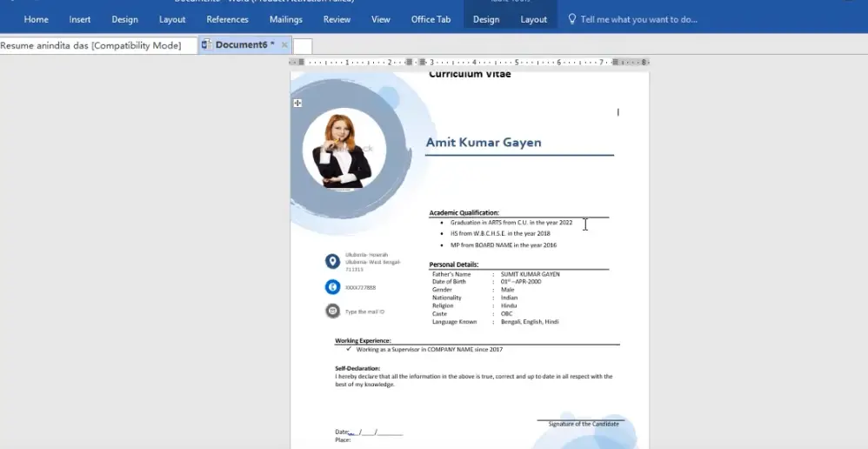Image resolution: width=868 pixels, height=449 pixels.
Task: Switch to the Review tab
Action: click(337, 19)
